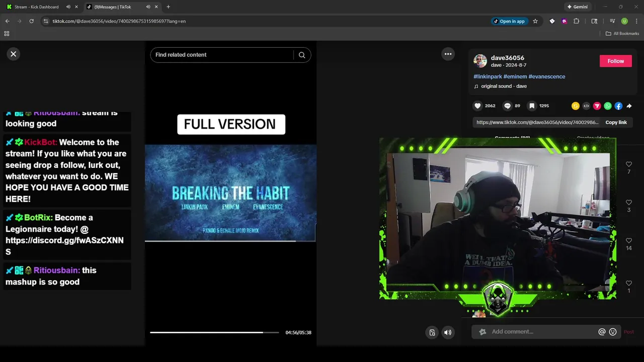Click the tab search icon in the toolbar
This screenshot has height=362, width=644.
tap(594, 21)
